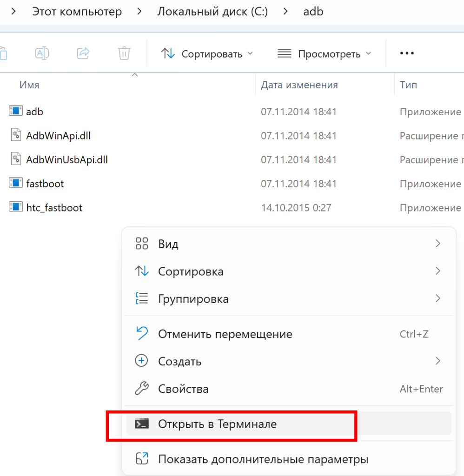Screen dimensions: 464x476
Task: Select Открыть в Терминале
Action: 289,424
